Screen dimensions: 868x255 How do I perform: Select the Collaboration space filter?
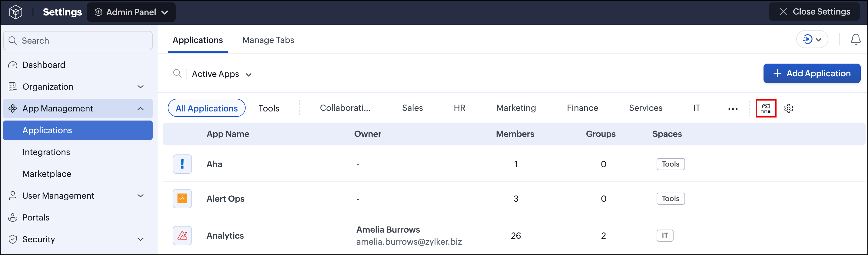(x=345, y=108)
